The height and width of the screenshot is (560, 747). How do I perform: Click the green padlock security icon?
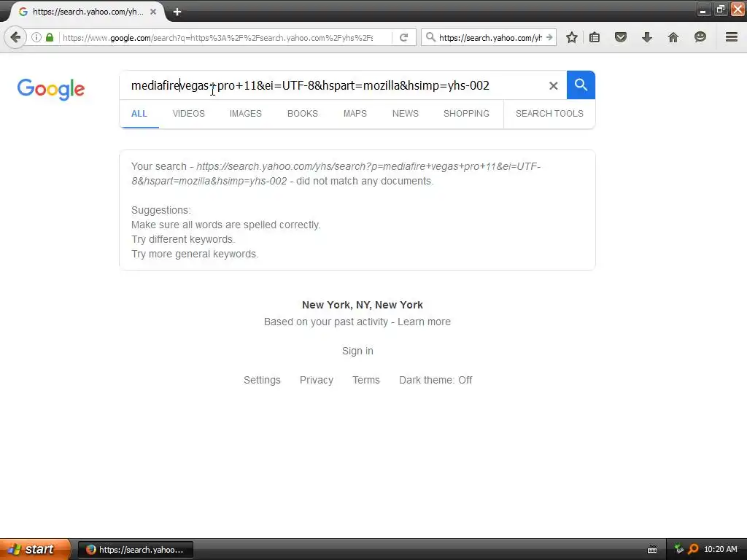tap(50, 37)
